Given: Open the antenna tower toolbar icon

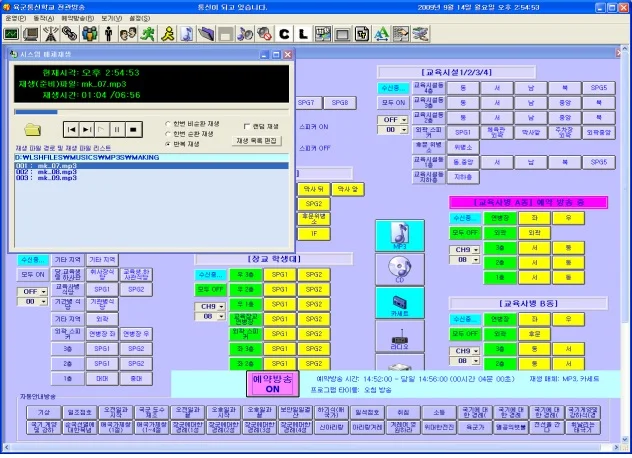Looking at the screenshot, I should 50,34.
